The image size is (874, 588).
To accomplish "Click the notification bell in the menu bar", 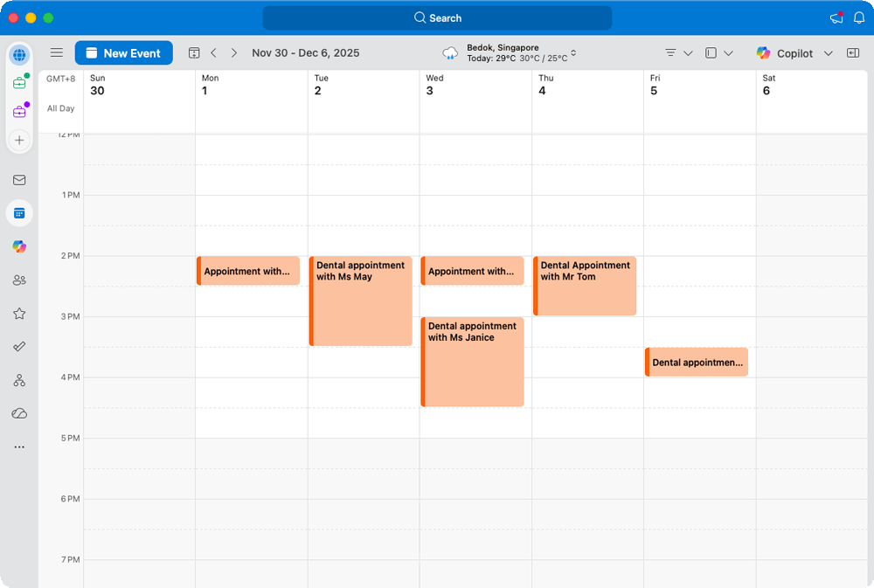I will [861, 17].
